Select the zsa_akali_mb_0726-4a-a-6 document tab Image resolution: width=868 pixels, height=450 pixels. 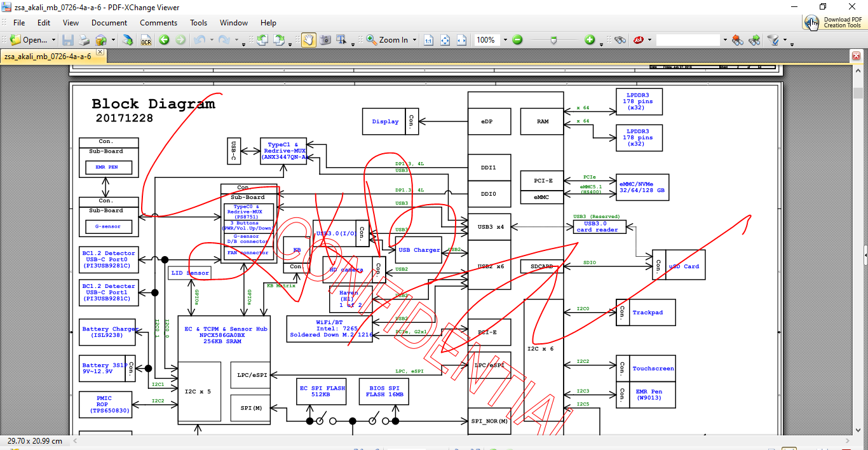click(48, 56)
